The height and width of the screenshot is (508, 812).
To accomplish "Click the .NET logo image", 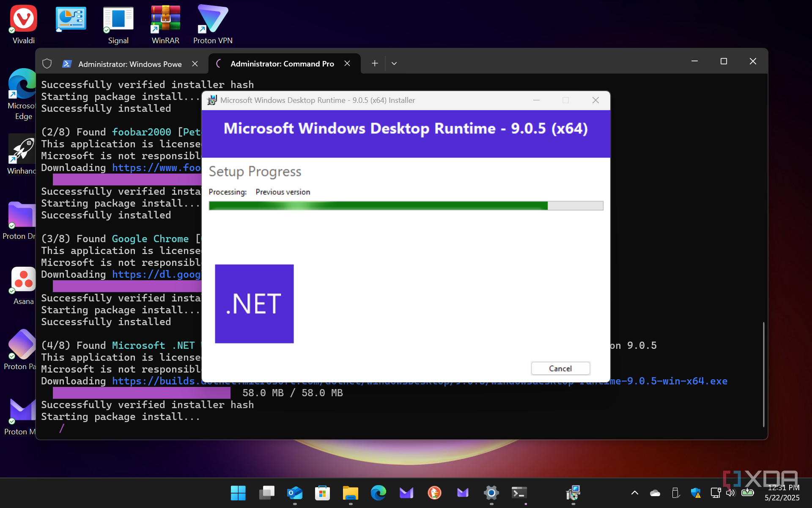I will click(x=254, y=304).
